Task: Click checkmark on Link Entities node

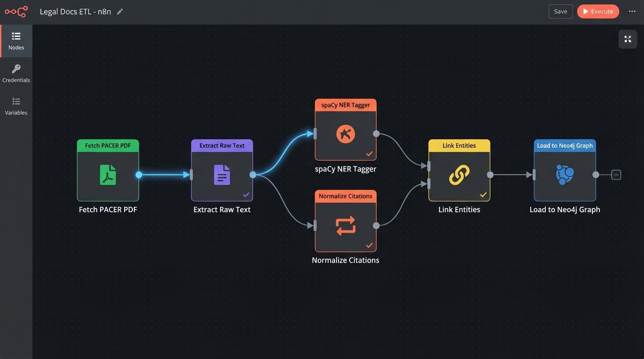Action: [x=483, y=194]
